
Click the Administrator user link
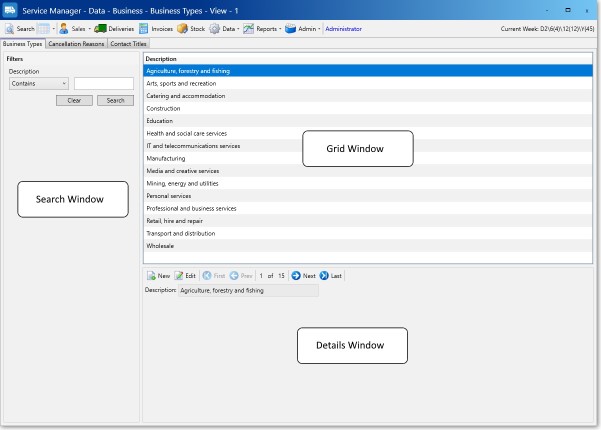click(343, 29)
